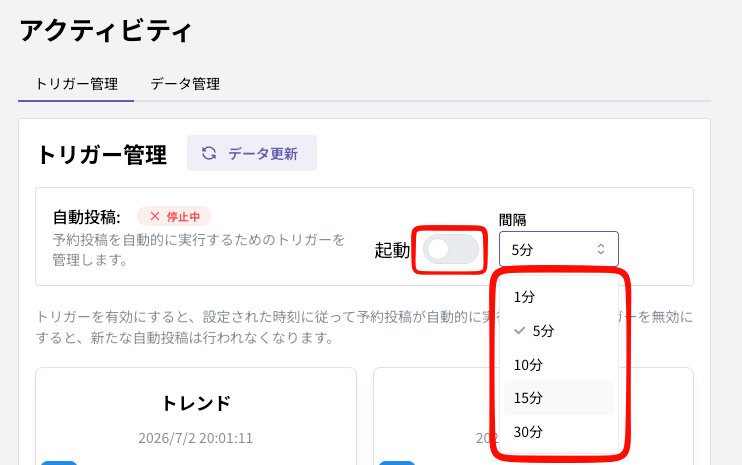Click the 停止中 status badge
This screenshot has width=742, height=465.
tap(174, 217)
